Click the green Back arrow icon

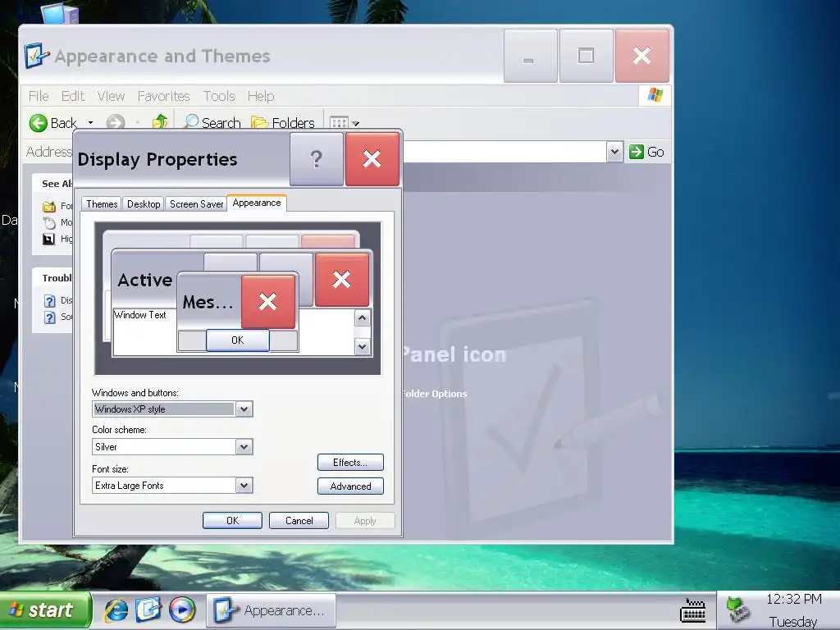(x=38, y=123)
